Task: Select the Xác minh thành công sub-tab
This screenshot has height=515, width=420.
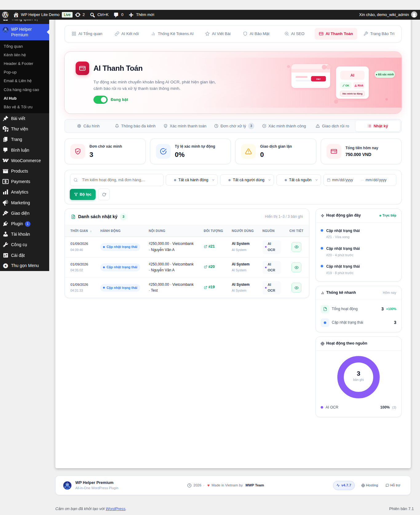Action: (x=284, y=126)
